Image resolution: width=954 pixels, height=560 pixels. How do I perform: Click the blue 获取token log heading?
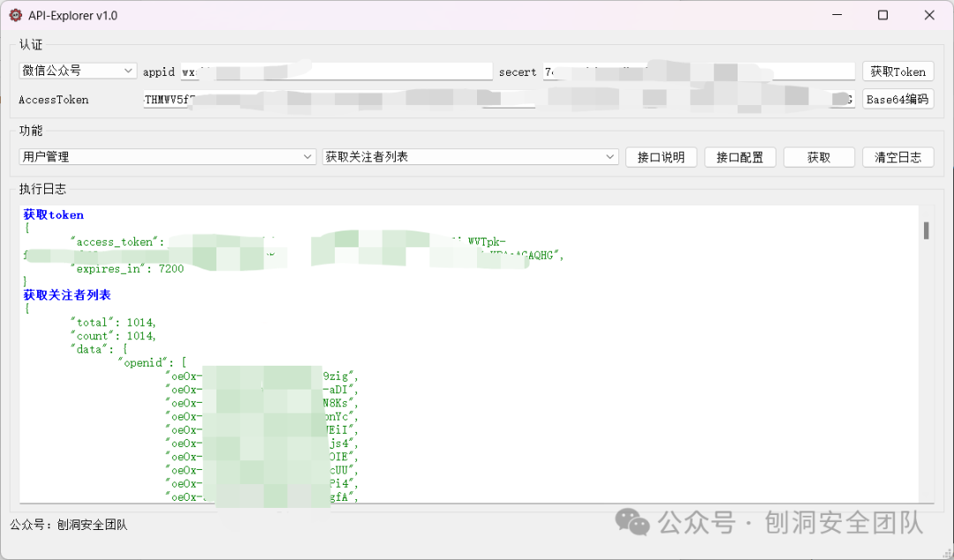click(x=54, y=215)
